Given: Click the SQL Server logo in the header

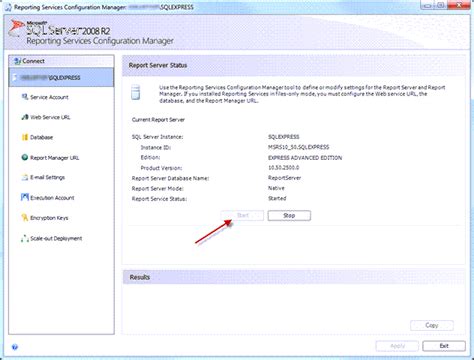Looking at the screenshot, I should (x=16, y=29).
